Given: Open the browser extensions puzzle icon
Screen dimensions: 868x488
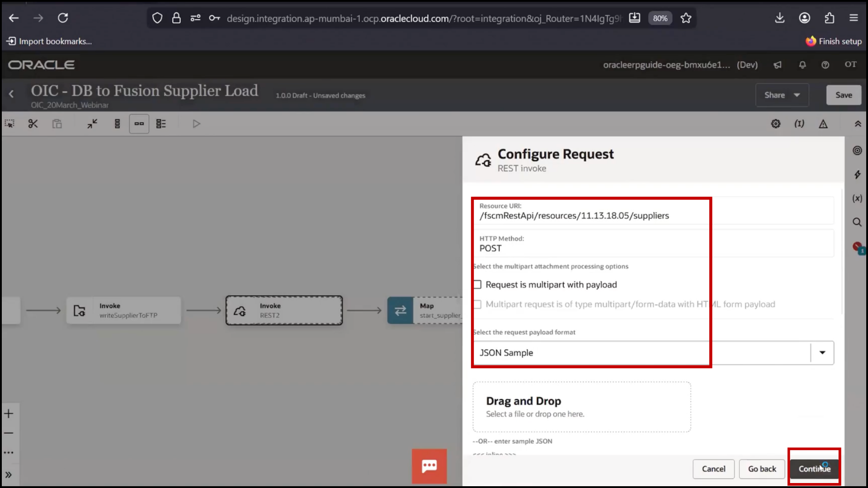Looking at the screenshot, I should pyautogui.click(x=829, y=18).
